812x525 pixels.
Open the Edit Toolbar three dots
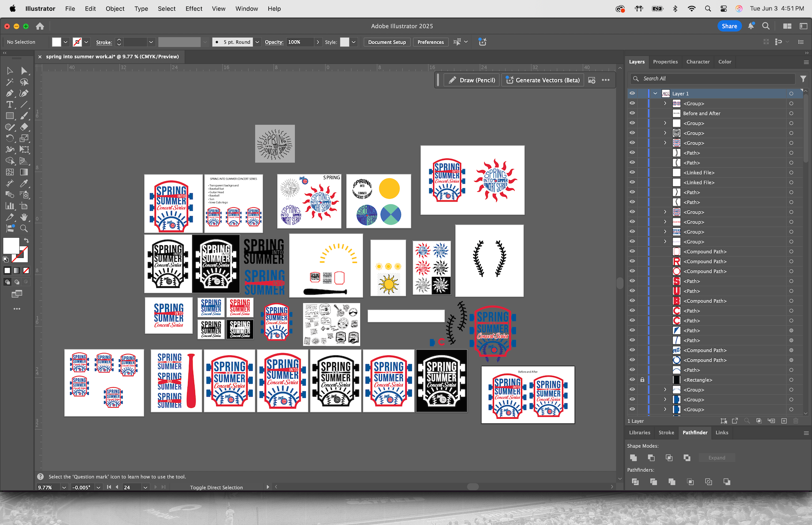(17, 309)
